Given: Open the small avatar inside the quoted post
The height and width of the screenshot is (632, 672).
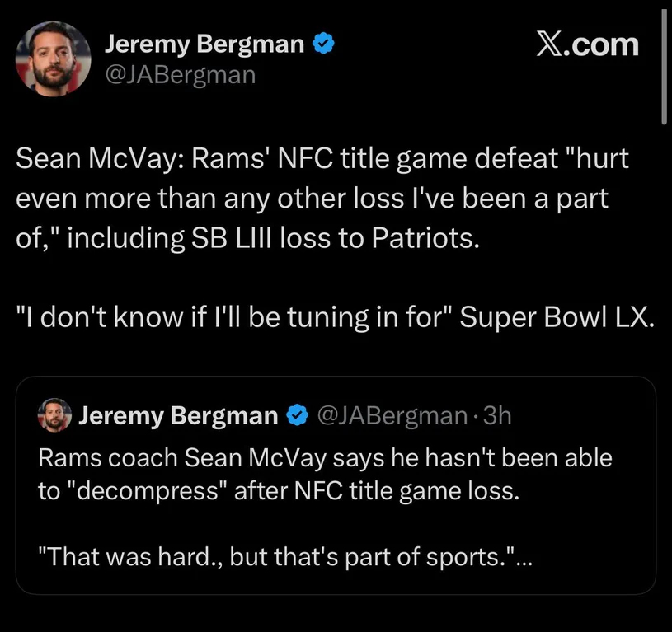Looking at the screenshot, I should [55, 416].
